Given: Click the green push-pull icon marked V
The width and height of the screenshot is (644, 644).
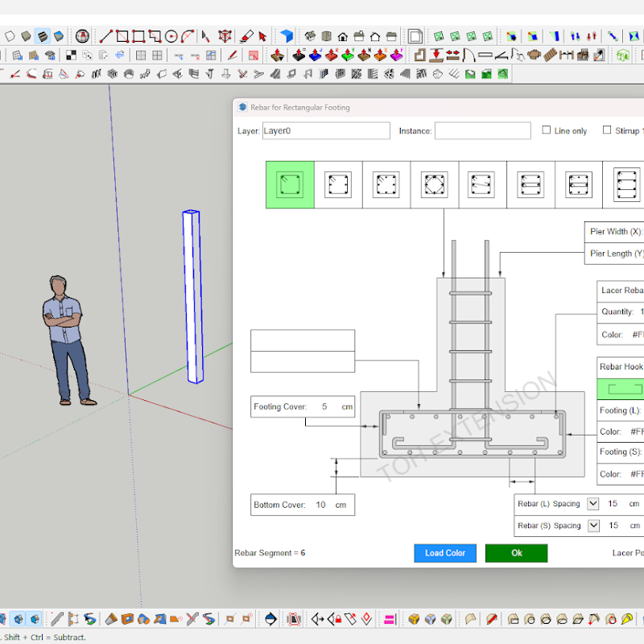Looking at the screenshot, I should pyautogui.click(x=348, y=55).
